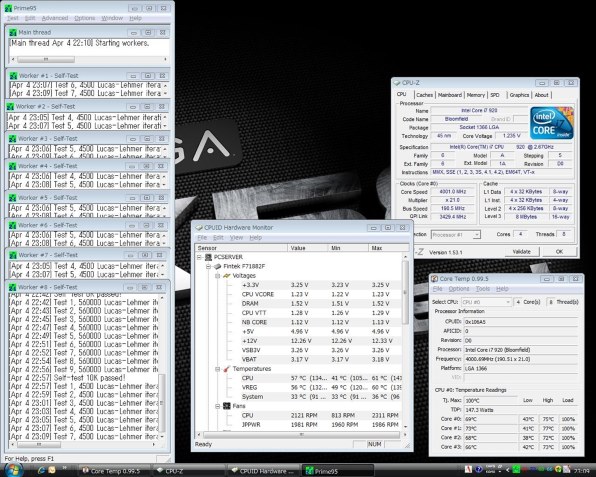
Task: Click the Core Temp title bar icon
Action: (x=435, y=279)
